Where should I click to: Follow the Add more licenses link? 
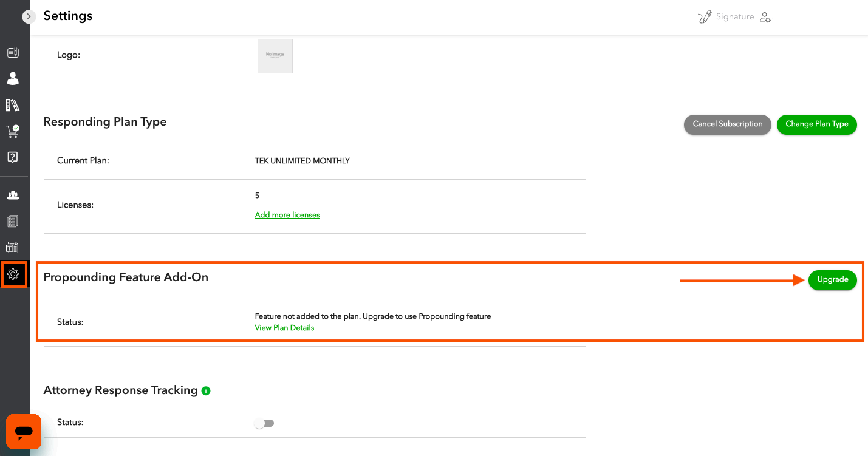(287, 215)
